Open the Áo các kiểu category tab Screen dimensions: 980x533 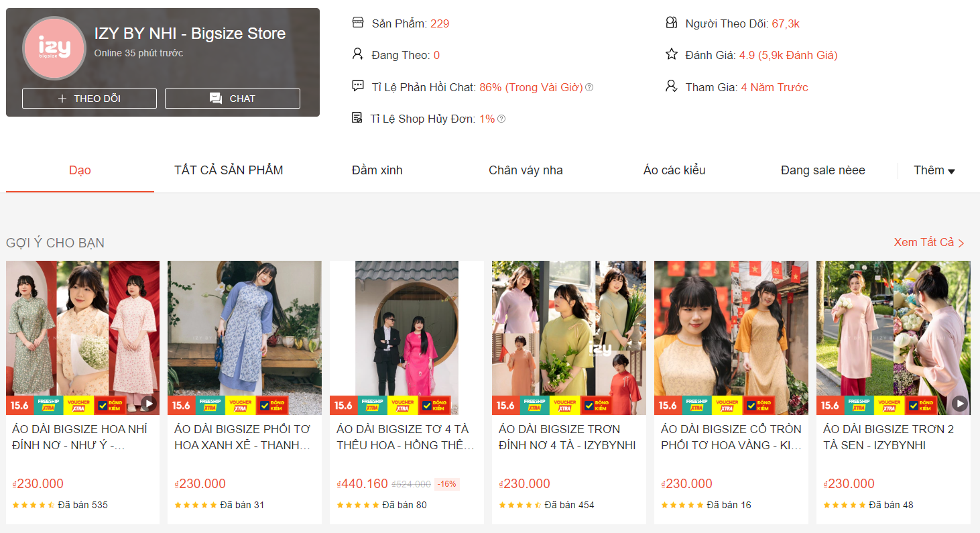coord(674,170)
